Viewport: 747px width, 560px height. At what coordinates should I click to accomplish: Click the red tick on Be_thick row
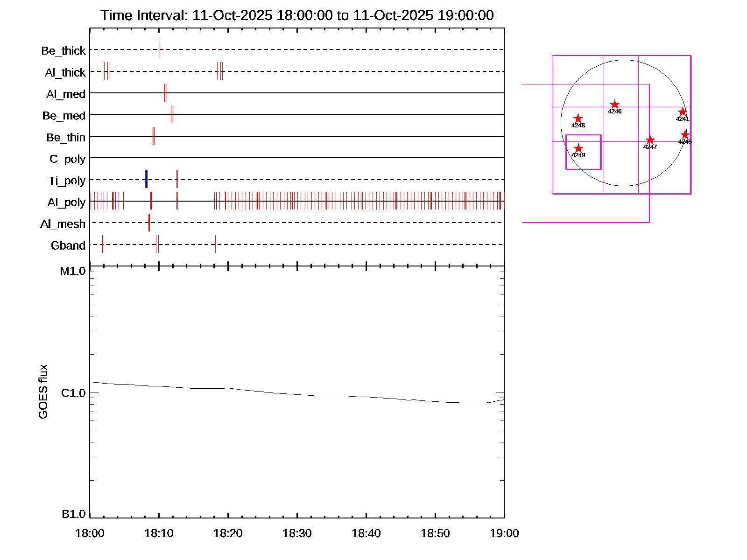tap(160, 49)
